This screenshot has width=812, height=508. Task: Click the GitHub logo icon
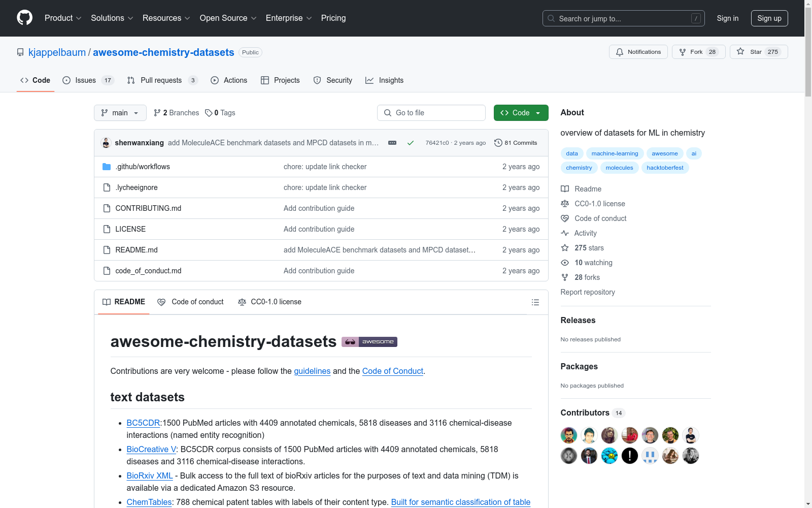point(24,18)
